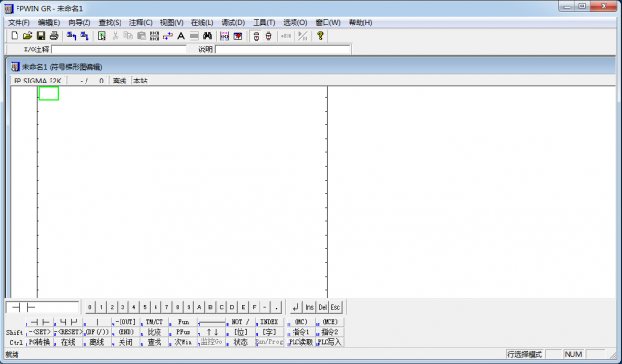622x364 pixels.
Task: Click the yellow help question icon
Action: click(x=320, y=36)
